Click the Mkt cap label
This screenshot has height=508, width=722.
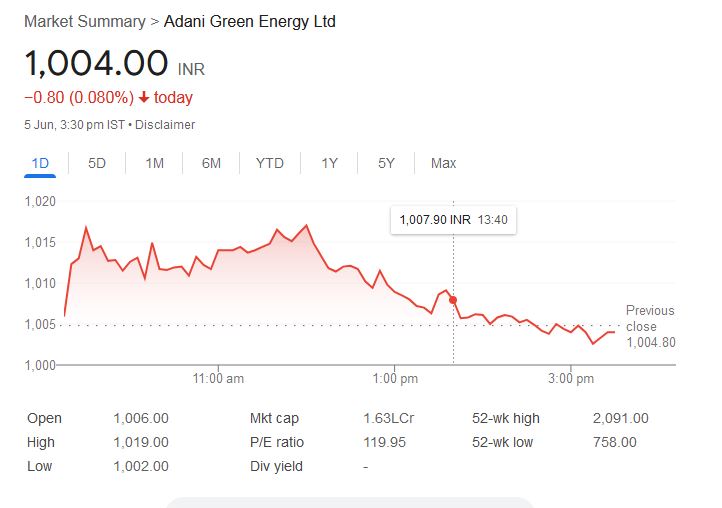click(x=274, y=419)
